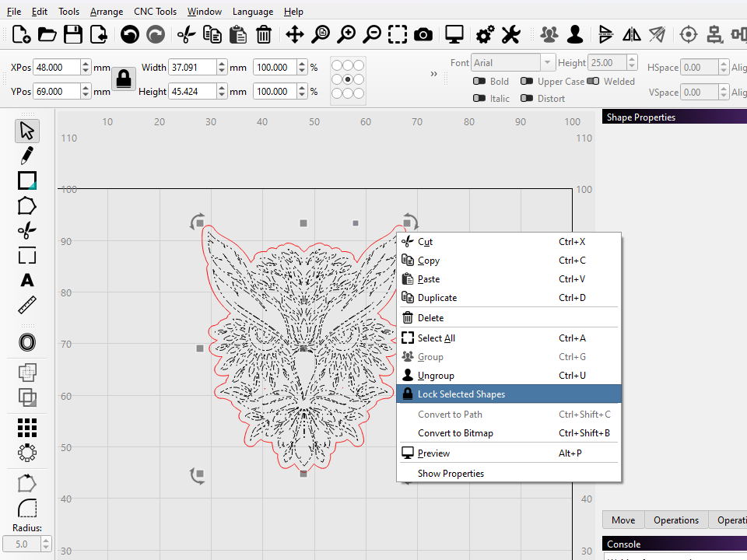Toggle the Italic font switch
This screenshot has width=747, height=560.
tap(479, 99)
